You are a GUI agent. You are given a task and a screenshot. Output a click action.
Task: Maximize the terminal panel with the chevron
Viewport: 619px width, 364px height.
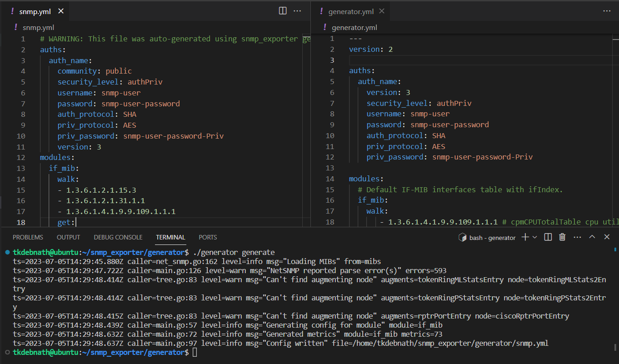click(x=592, y=237)
